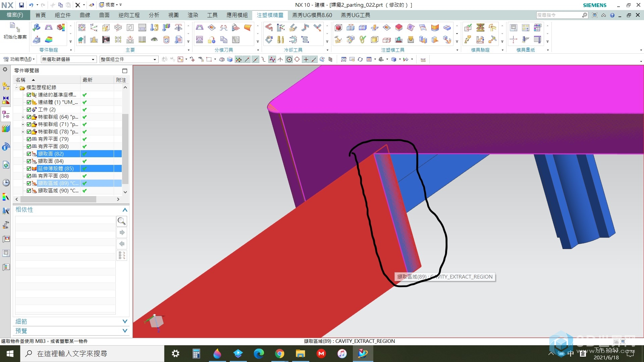Open File Explorer from the taskbar
Image resolution: width=644 pixels, height=362 pixels.
[300, 354]
